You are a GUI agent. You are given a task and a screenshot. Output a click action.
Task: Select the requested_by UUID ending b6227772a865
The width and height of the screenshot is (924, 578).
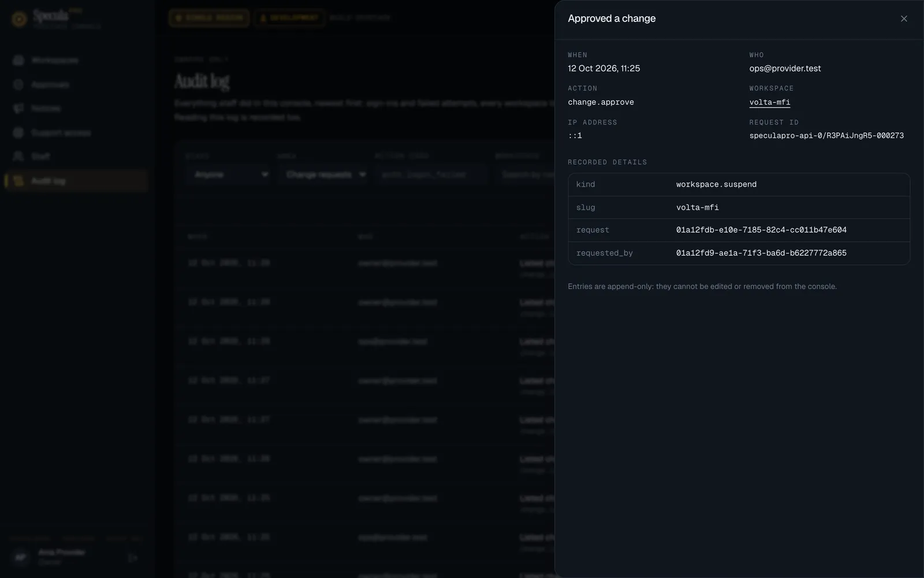pos(761,253)
